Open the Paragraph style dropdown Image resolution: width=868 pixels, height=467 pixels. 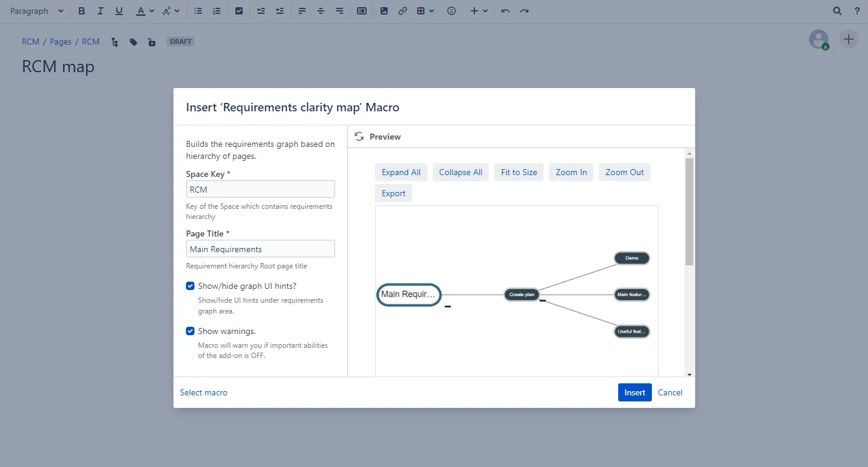(x=37, y=11)
